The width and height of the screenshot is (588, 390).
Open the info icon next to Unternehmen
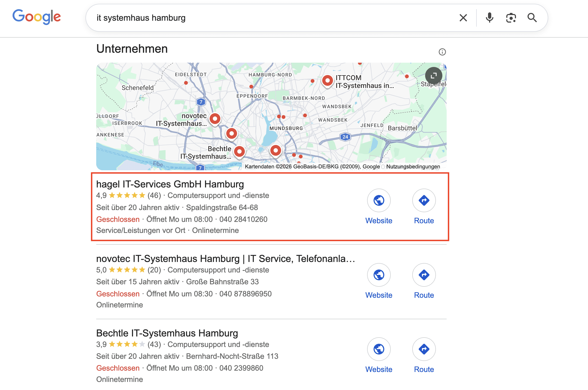pyautogui.click(x=442, y=52)
